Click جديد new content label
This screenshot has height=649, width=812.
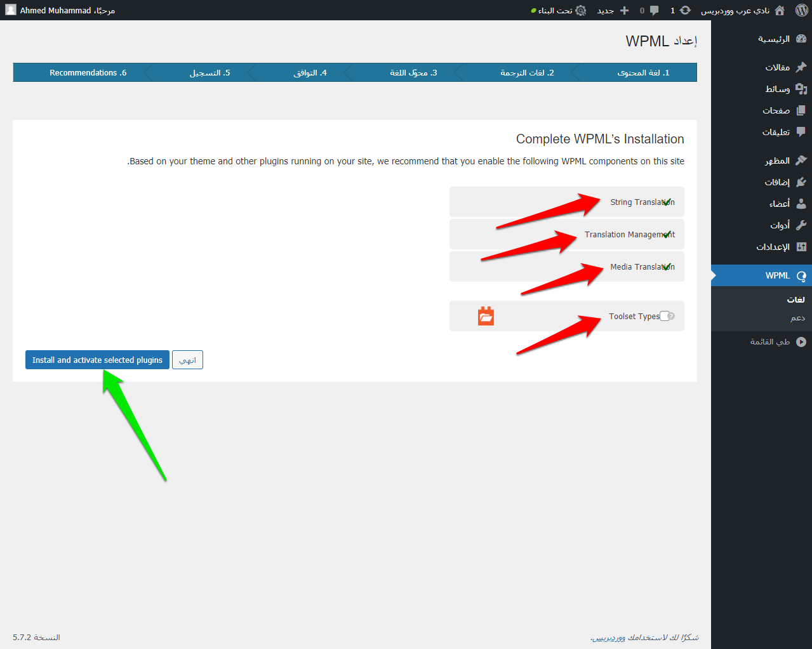[605, 10]
